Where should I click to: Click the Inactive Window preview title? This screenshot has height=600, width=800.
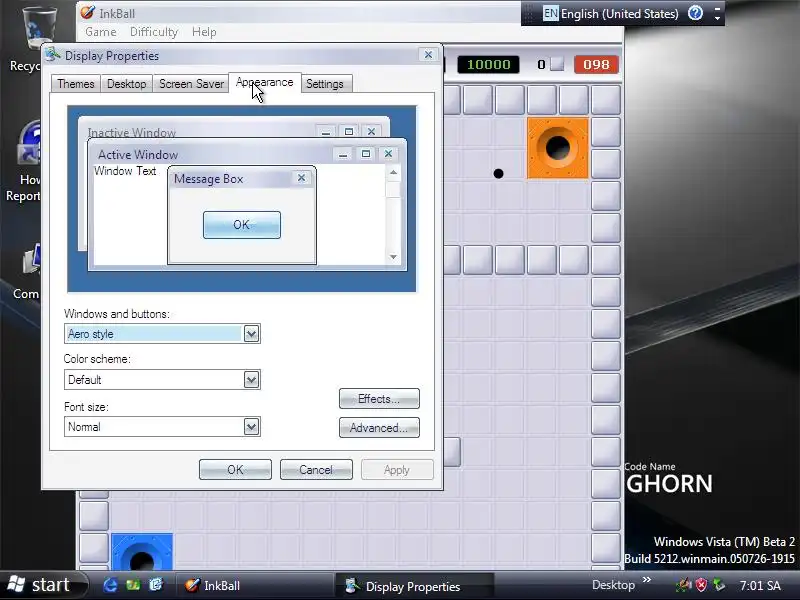point(132,133)
